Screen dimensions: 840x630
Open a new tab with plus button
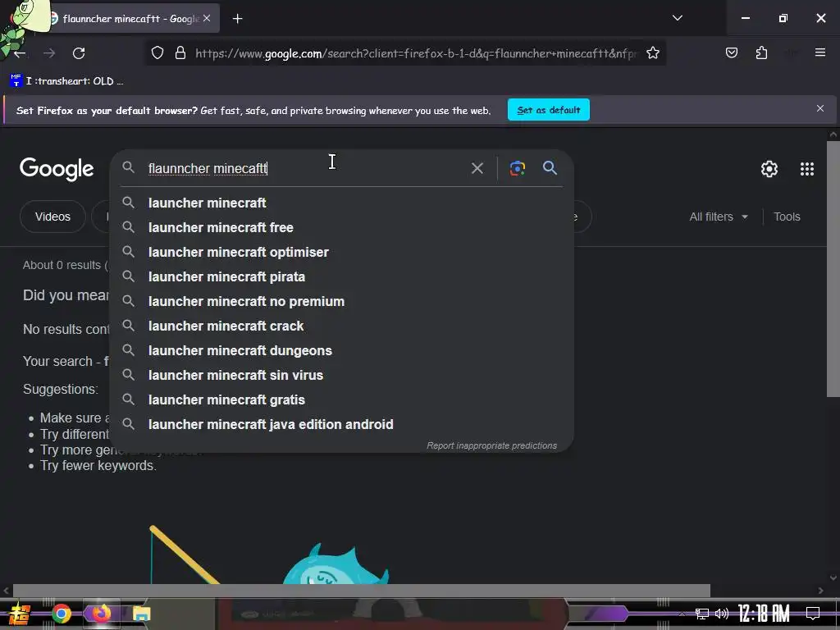click(237, 19)
